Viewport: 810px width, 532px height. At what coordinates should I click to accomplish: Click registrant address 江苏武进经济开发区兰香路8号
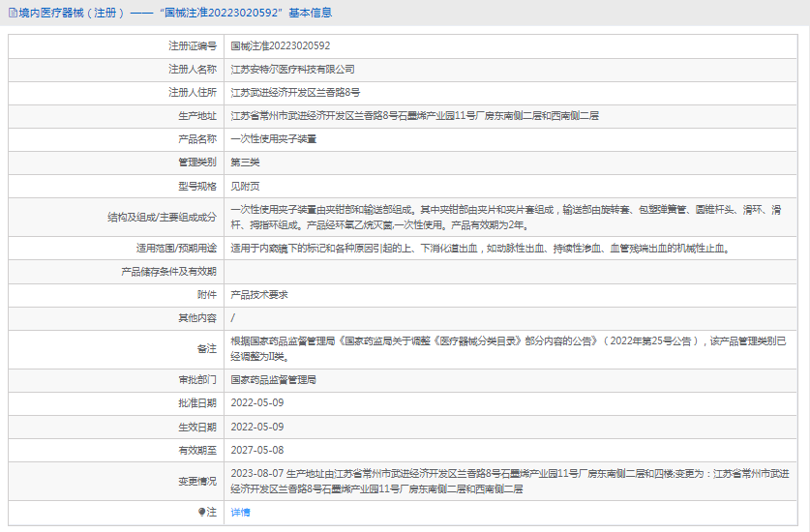(x=295, y=93)
